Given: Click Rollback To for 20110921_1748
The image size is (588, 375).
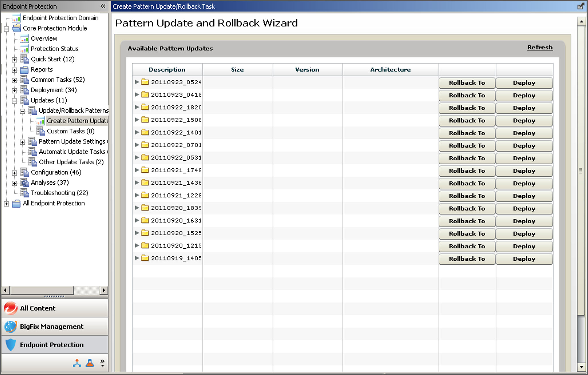Looking at the screenshot, I should (x=467, y=171).
